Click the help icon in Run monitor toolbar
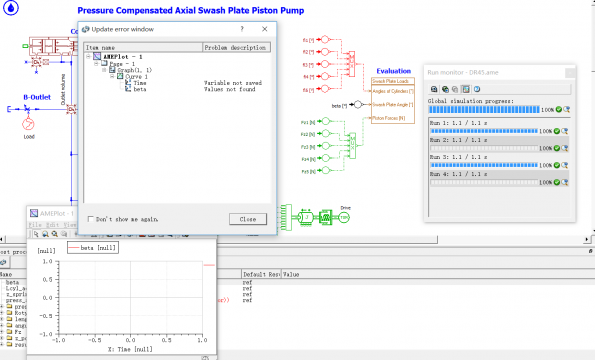The width and height of the screenshot is (595, 360). click(477, 89)
